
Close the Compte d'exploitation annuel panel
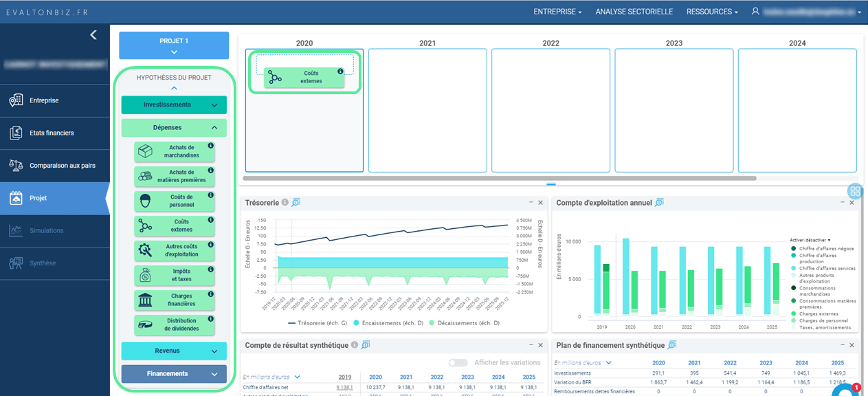click(852, 203)
